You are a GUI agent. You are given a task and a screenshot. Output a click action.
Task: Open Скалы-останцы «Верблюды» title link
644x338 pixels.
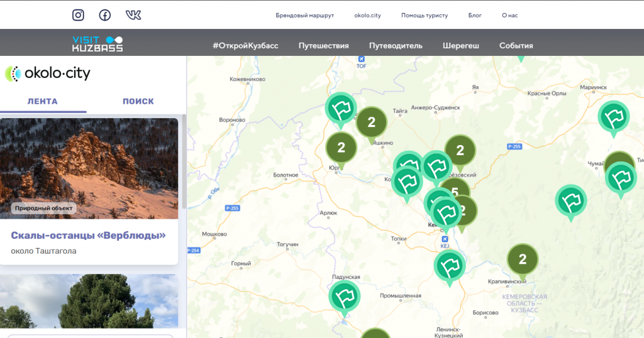88,236
